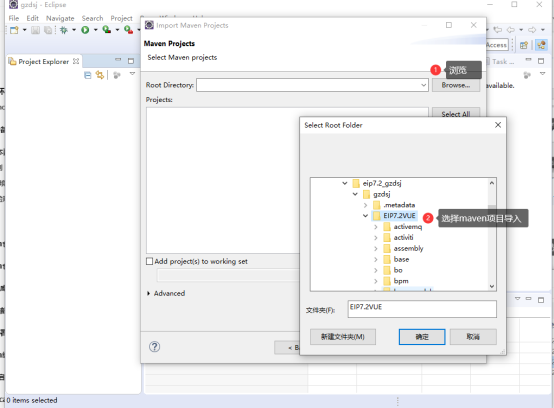Select the Java EE perspective icon
The width and height of the screenshot is (554, 408).
pos(541,45)
